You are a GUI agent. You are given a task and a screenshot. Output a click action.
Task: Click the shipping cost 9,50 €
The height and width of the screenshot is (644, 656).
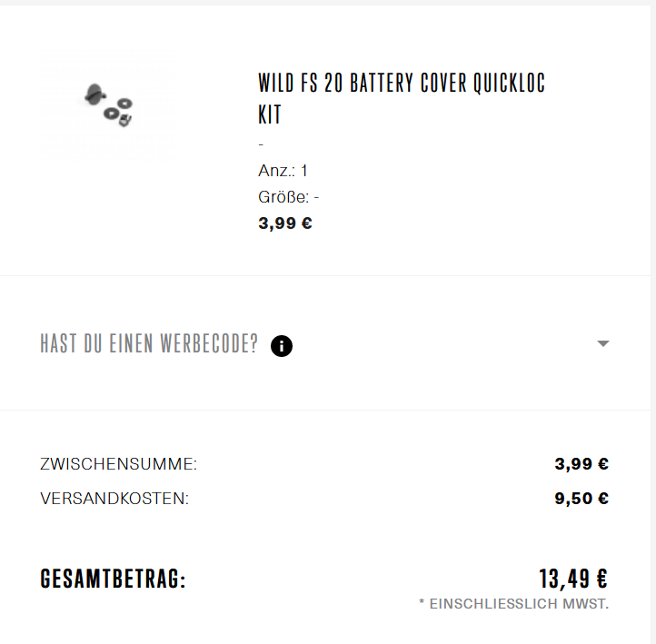click(x=581, y=498)
